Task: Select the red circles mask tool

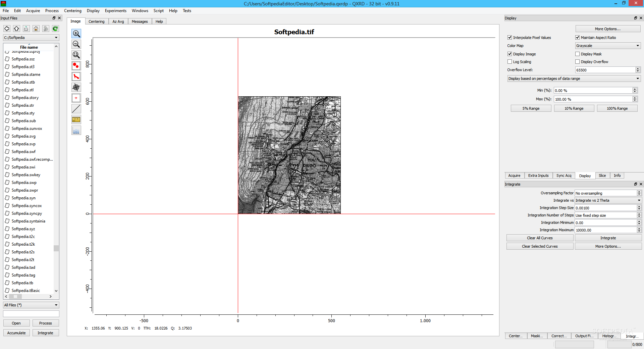Action: pyautogui.click(x=76, y=66)
